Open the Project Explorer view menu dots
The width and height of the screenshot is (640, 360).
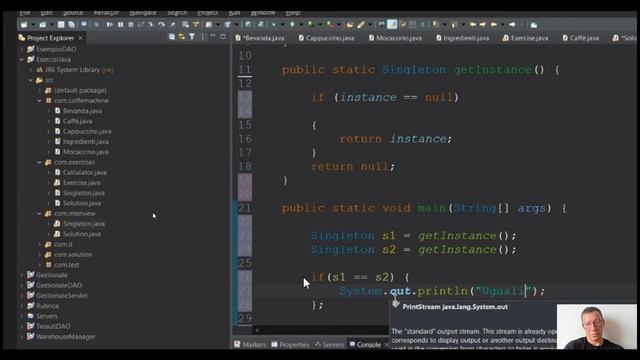202,37
